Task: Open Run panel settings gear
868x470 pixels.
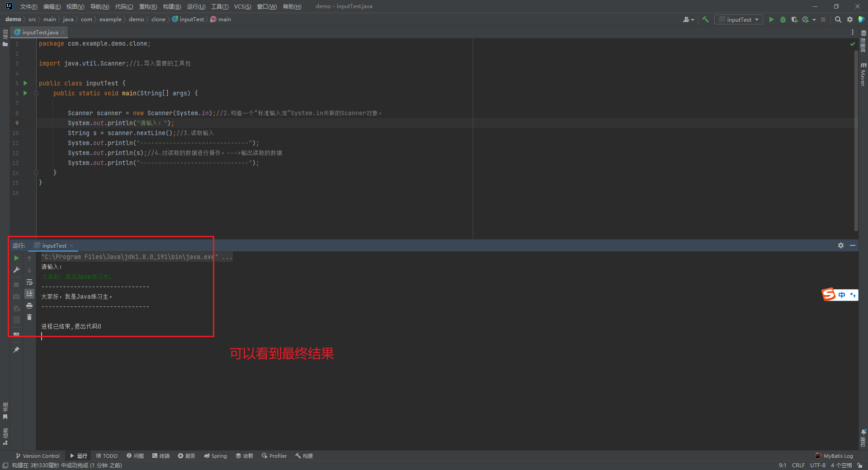Action: [x=841, y=245]
